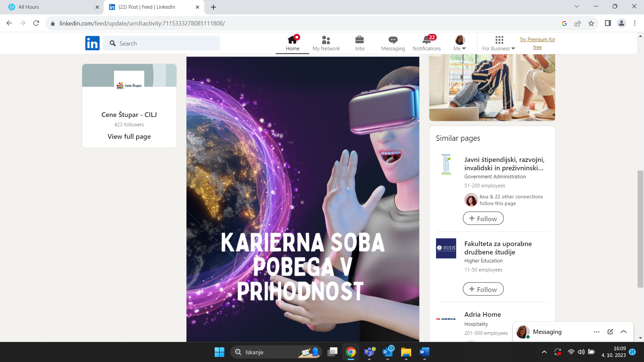Follow Javni štipendijski, razvojni page

pyautogui.click(x=483, y=219)
